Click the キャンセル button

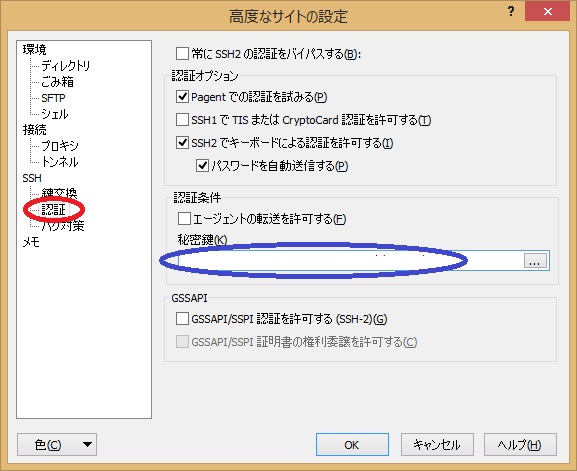[437, 445]
